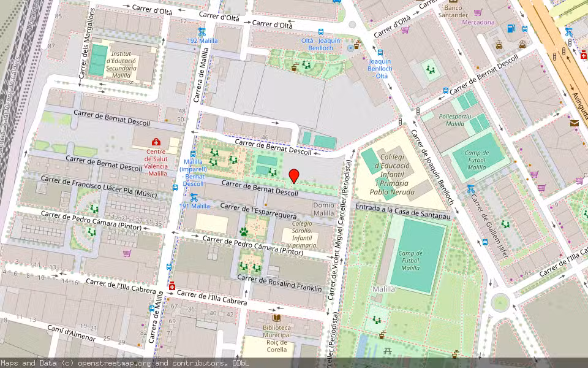588x368 pixels.
Task: Select cart icon below Carrer de Pedro Cámara west
Action: coord(127,253)
